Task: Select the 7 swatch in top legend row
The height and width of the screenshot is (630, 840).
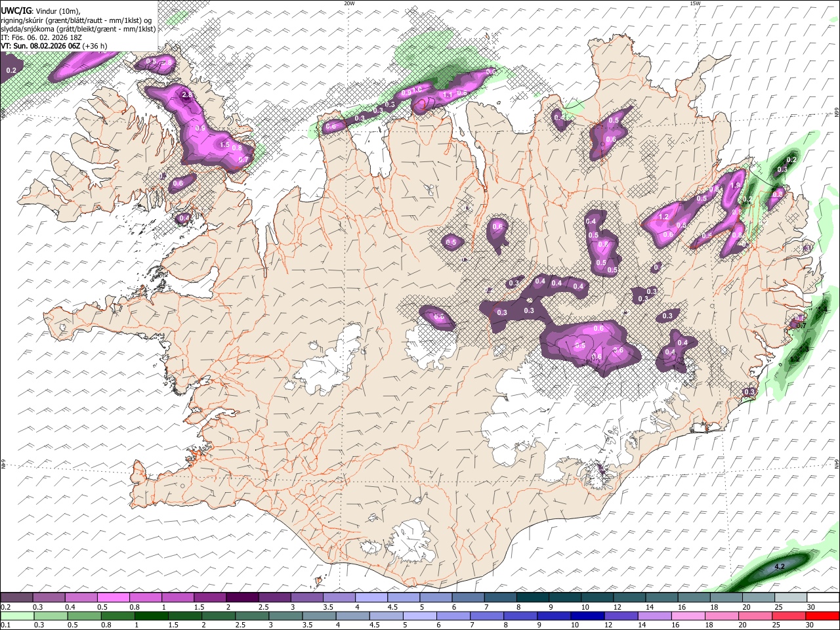Action: (501, 598)
